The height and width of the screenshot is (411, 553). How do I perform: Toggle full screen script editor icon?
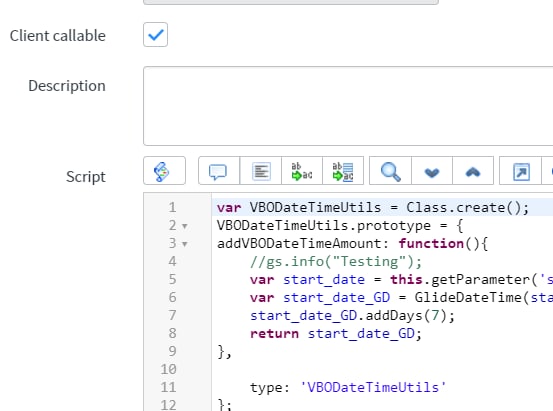pyautogui.click(x=521, y=171)
